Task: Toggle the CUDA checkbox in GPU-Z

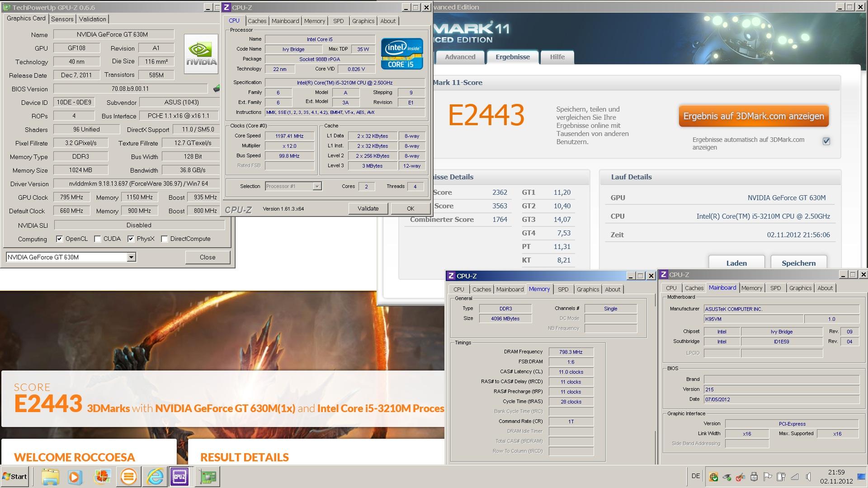Action: pyautogui.click(x=97, y=239)
